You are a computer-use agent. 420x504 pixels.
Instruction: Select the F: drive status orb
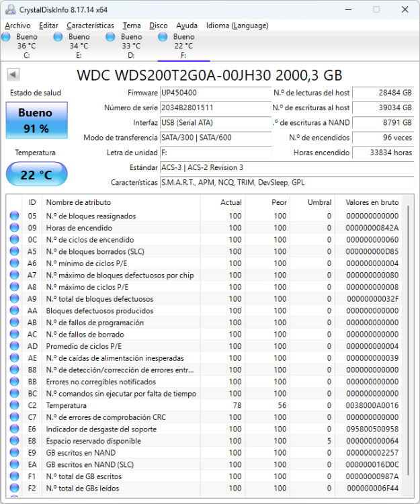[163, 37]
